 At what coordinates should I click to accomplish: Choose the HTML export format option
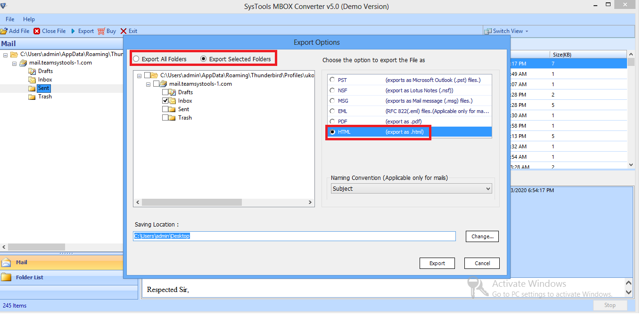[x=333, y=132]
